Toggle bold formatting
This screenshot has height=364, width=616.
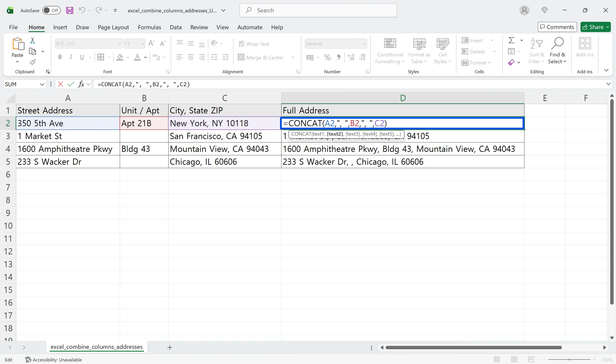(x=60, y=57)
